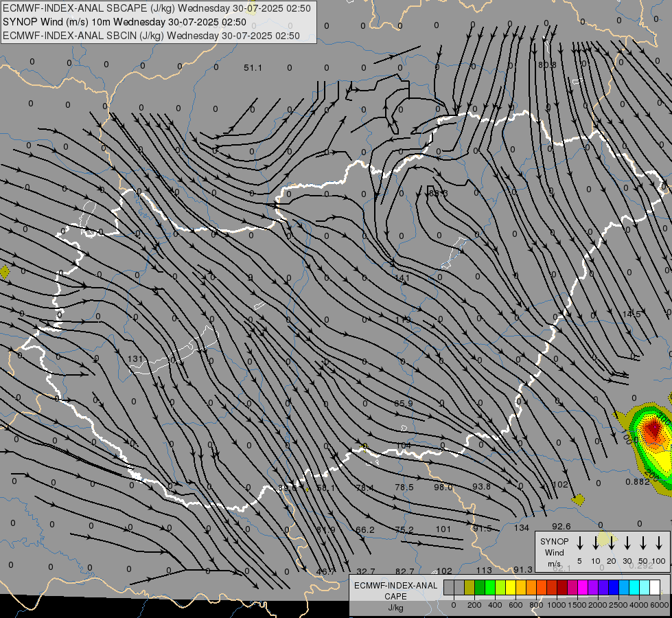Screen dimensions: 672x618
Task: Select the white swatch at 6000 J/kg
Action: point(655,587)
